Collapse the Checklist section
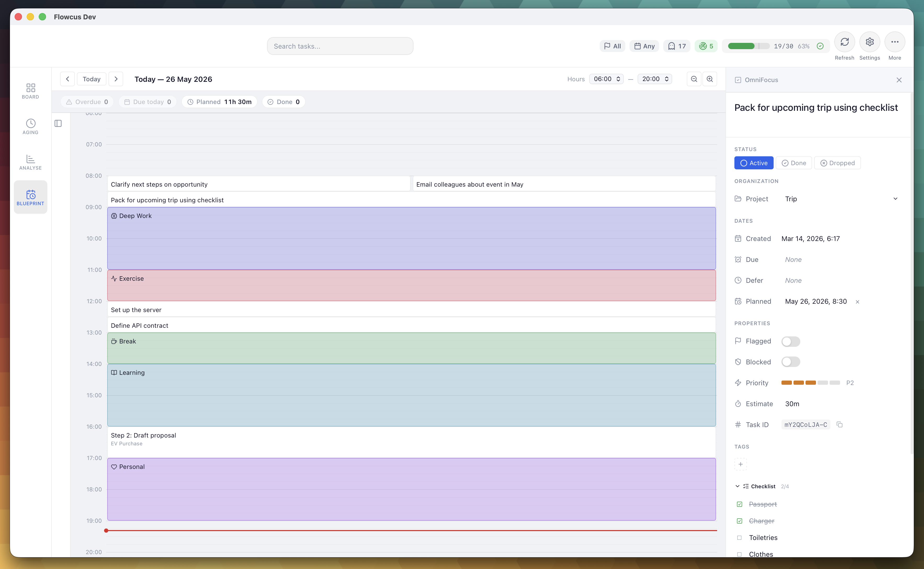 coord(737,486)
